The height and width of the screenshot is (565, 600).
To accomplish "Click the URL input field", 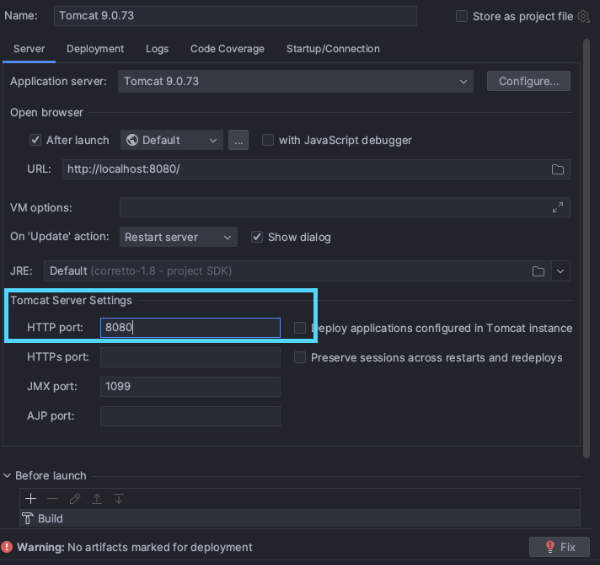I will [316, 169].
